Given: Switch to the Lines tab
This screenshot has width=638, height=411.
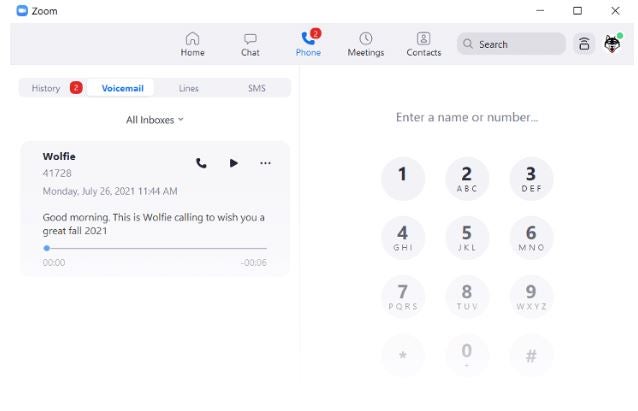Looking at the screenshot, I should click(188, 88).
